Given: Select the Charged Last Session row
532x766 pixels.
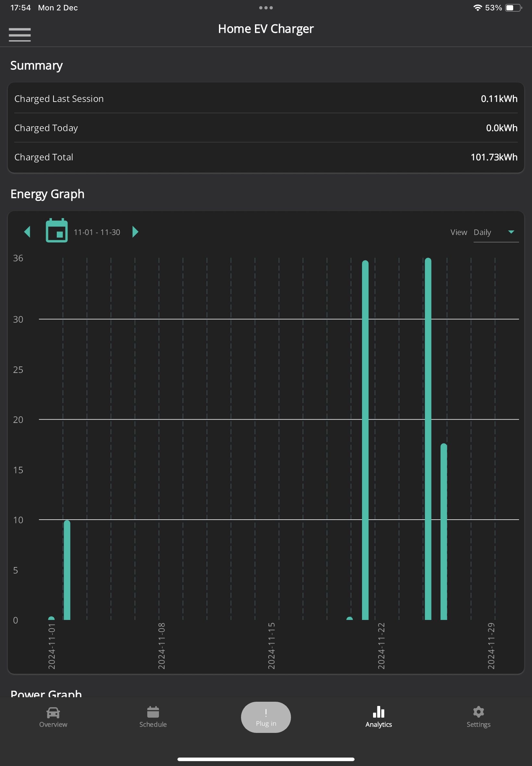Looking at the screenshot, I should tap(266, 99).
